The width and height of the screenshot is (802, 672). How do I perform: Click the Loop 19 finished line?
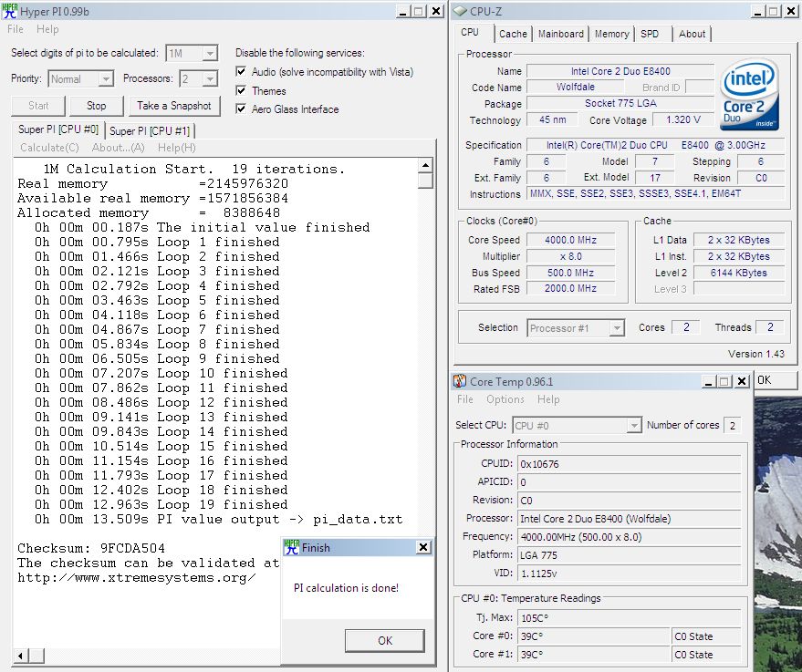161,505
